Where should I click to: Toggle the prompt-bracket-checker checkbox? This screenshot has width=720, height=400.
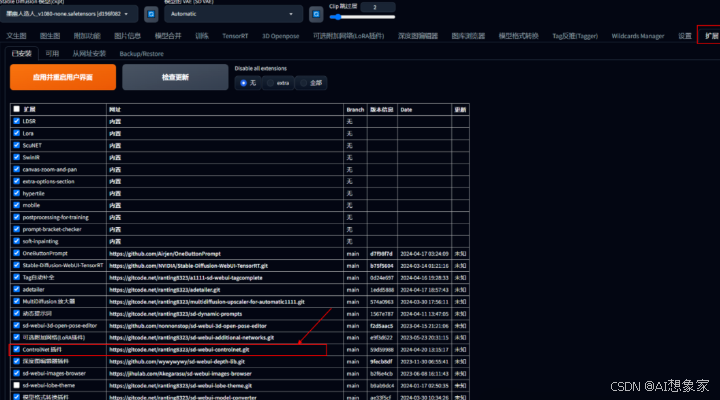pyautogui.click(x=17, y=229)
